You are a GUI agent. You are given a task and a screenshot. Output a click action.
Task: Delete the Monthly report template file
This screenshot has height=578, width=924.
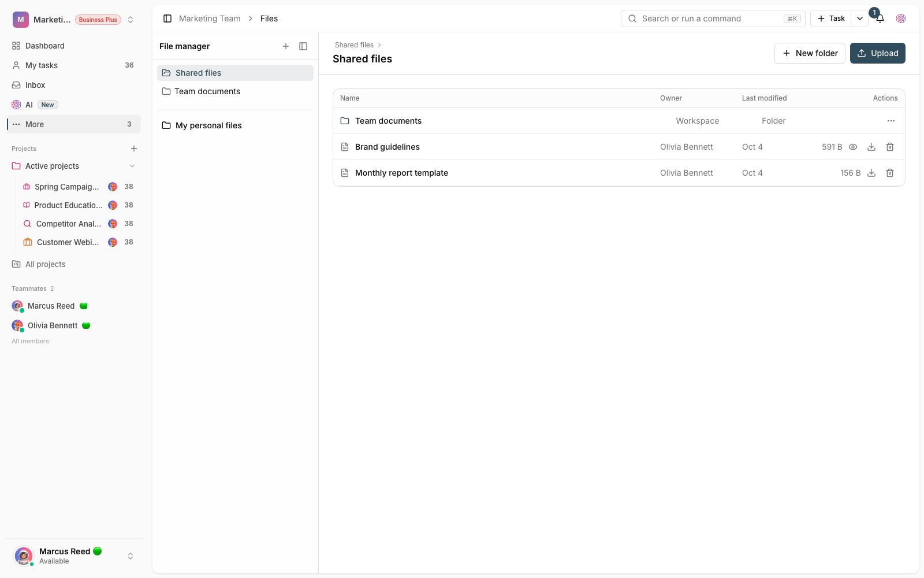[890, 173]
